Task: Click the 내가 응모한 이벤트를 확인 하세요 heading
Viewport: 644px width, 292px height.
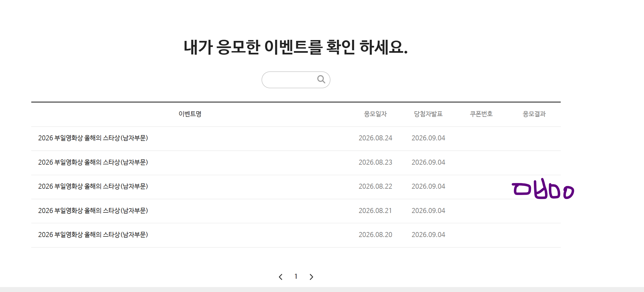Action: [296, 47]
